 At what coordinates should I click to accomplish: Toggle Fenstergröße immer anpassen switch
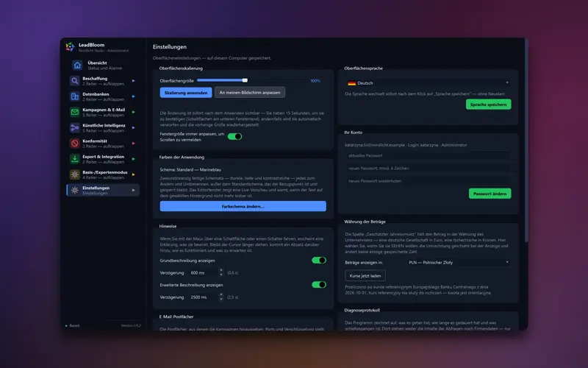[x=234, y=136]
